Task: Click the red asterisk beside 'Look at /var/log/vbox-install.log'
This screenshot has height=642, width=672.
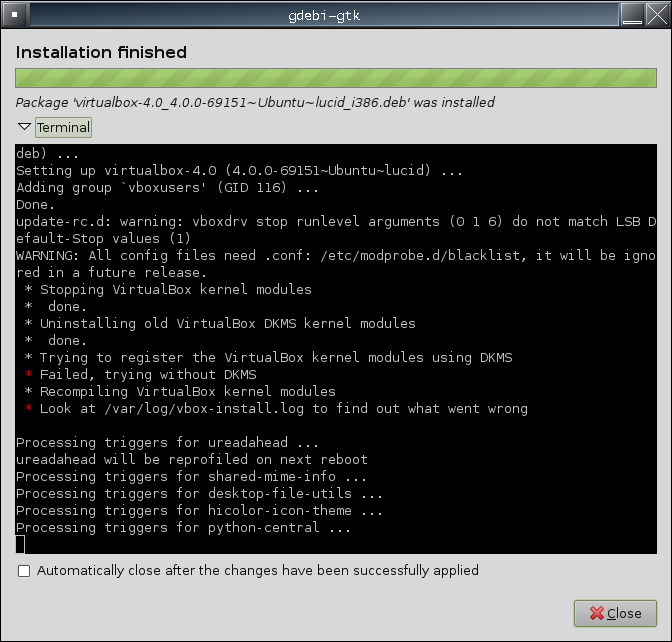Action: 29,409
